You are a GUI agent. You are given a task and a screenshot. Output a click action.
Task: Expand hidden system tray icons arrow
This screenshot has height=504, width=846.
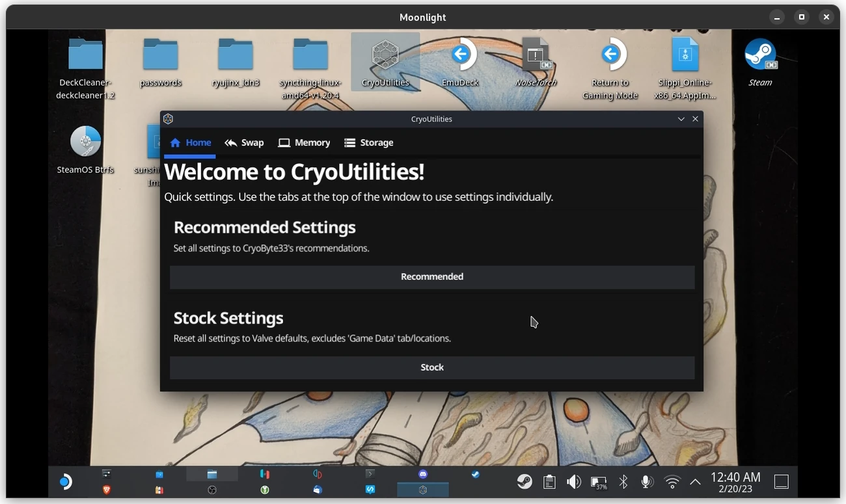[695, 482]
